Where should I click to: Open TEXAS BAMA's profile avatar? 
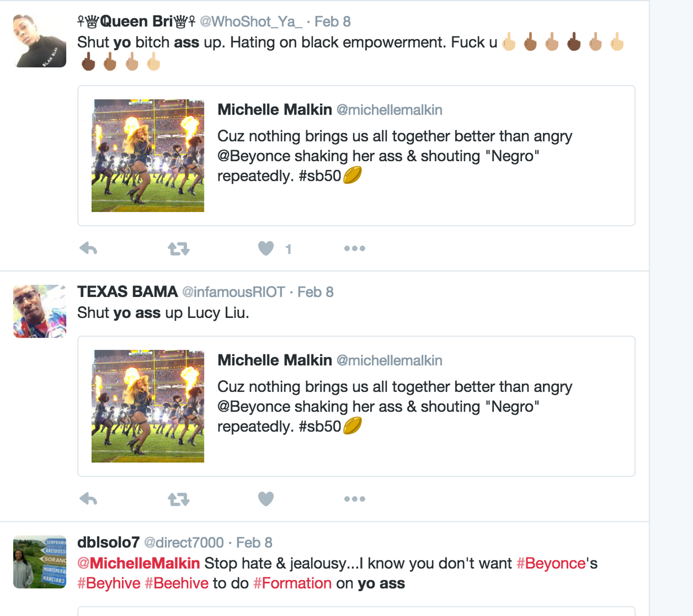40,311
